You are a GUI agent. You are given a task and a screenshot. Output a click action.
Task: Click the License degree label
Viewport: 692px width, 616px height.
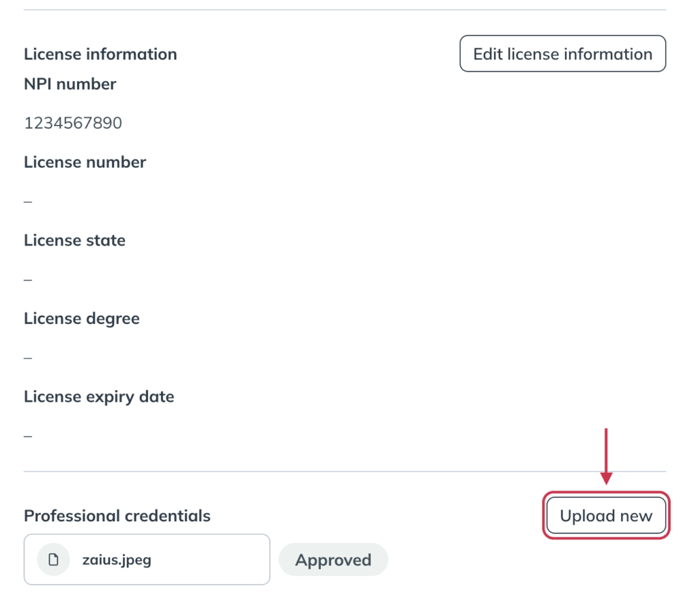click(x=82, y=318)
